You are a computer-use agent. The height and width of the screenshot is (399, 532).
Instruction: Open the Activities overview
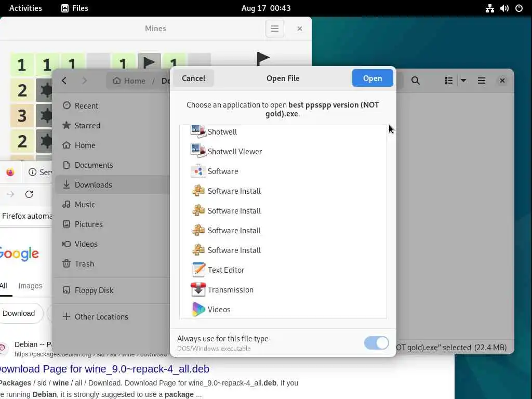tap(25, 8)
